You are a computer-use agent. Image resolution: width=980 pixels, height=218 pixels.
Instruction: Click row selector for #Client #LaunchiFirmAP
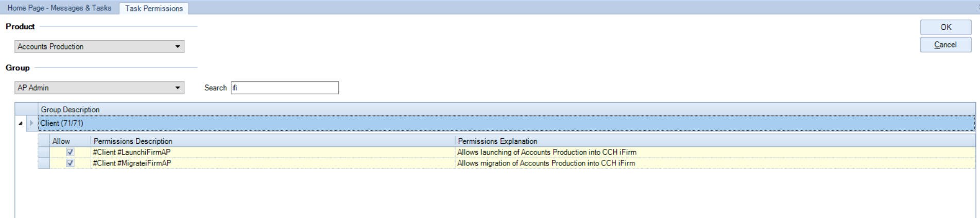[x=44, y=152]
